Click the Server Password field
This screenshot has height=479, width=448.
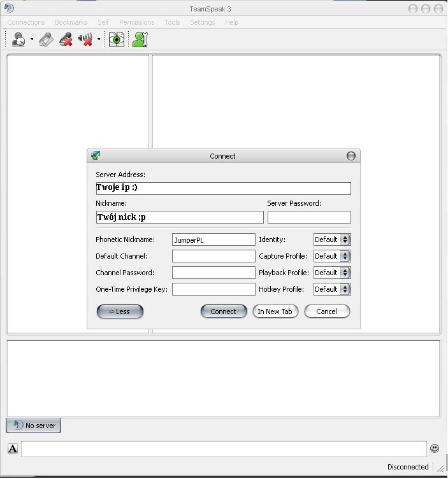click(x=309, y=217)
